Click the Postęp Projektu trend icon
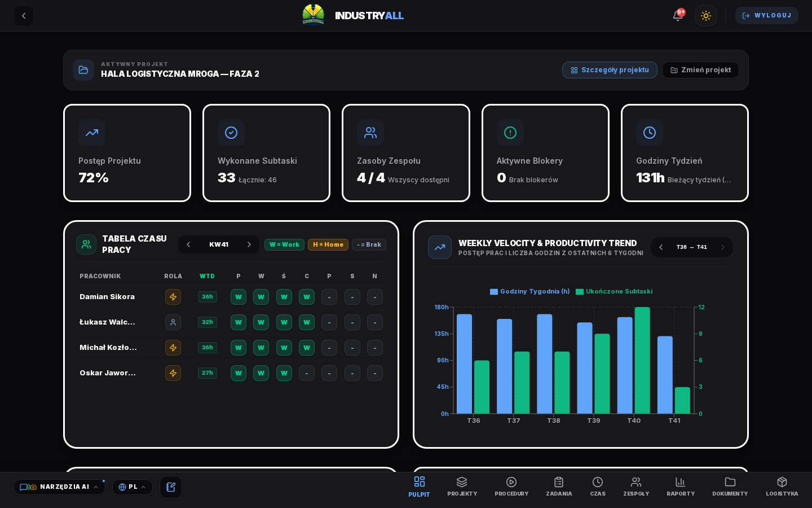Image resolution: width=812 pixels, height=508 pixels. [x=92, y=133]
